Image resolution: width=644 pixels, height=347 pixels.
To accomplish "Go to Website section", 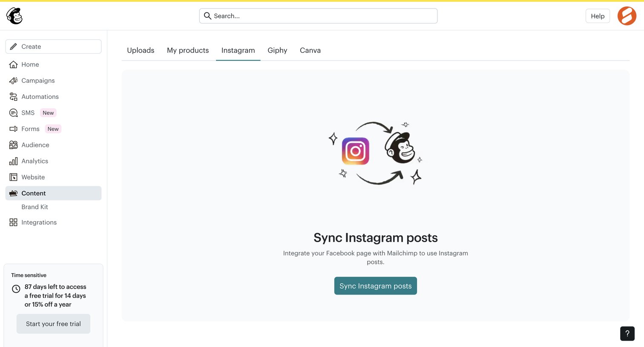I will pyautogui.click(x=53, y=177).
